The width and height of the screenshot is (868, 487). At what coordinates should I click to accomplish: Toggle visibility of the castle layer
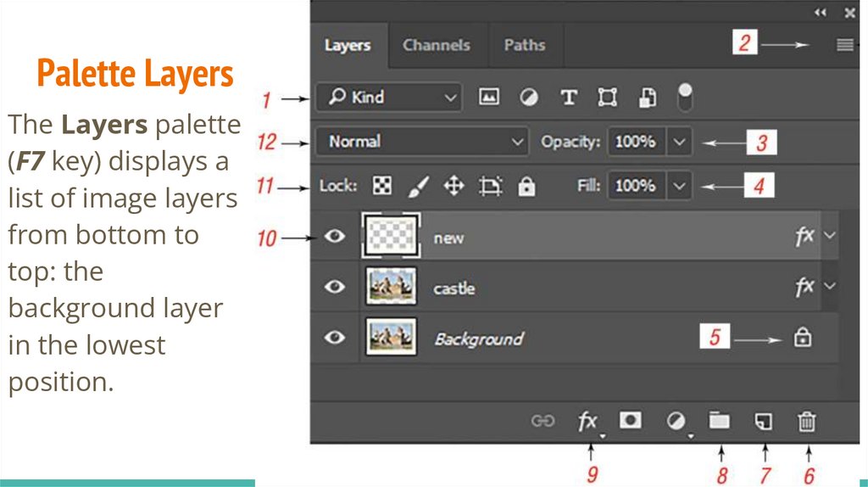[x=336, y=287]
